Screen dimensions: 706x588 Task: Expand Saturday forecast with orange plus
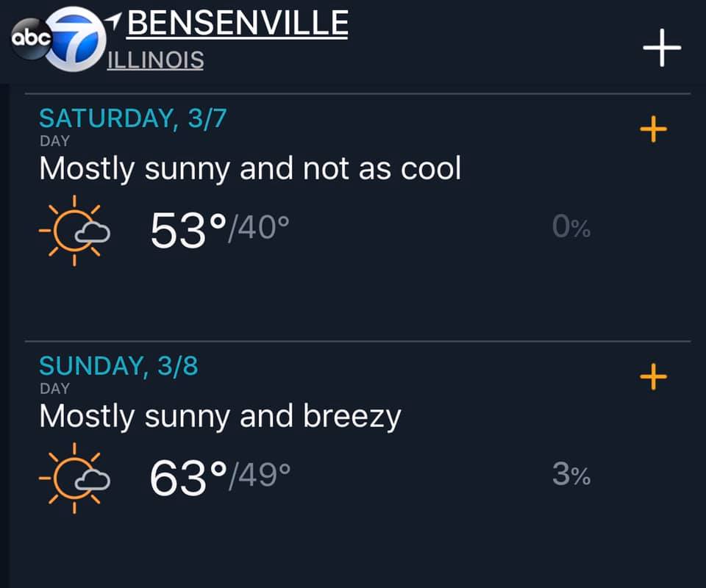pos(653,130)
